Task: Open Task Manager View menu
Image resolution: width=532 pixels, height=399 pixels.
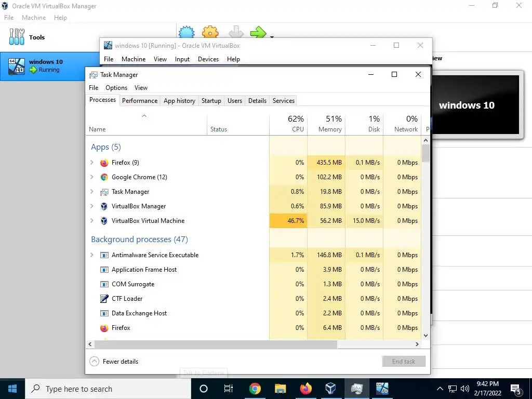Action: [141, 88]
